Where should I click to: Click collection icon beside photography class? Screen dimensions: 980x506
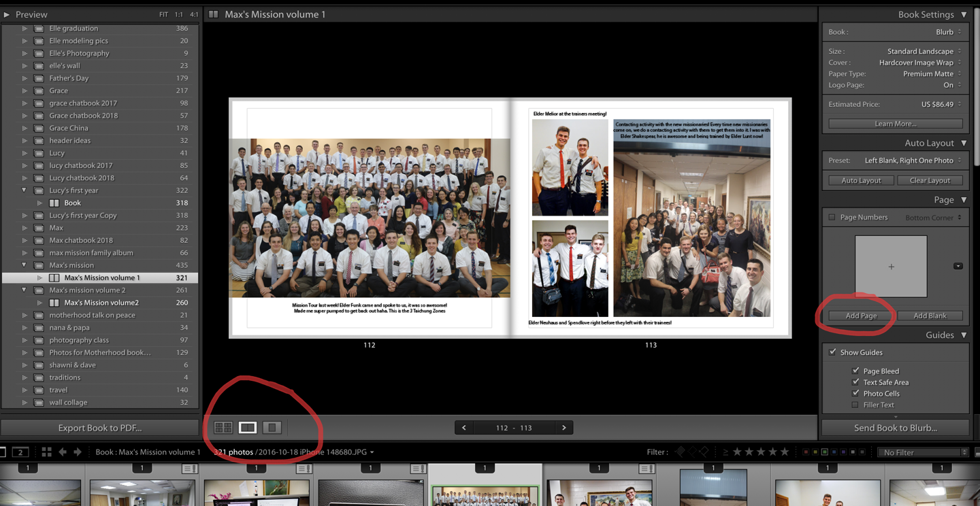pos(39,340)
